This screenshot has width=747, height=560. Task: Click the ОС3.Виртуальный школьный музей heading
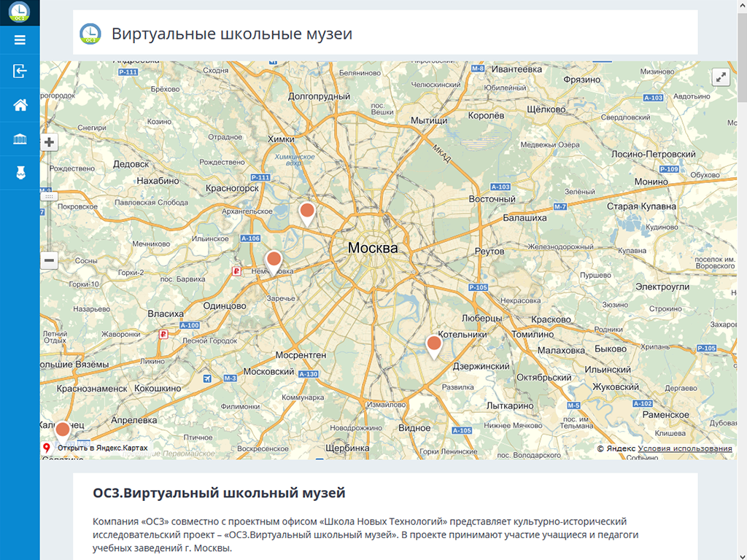tap(219, 492)
